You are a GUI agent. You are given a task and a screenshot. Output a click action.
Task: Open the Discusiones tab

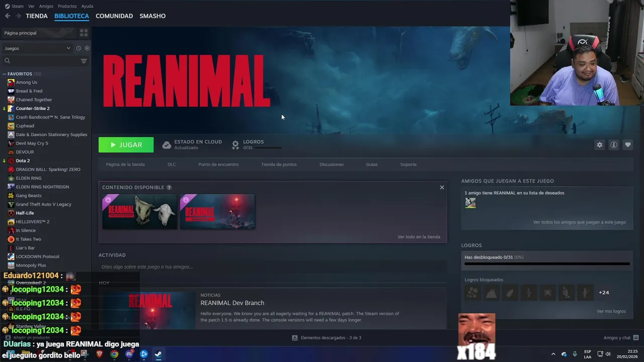332,164
